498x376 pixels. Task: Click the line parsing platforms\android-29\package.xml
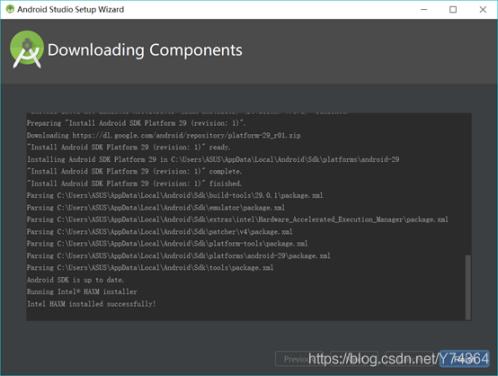pyautogui.click(x=178, y=256)
